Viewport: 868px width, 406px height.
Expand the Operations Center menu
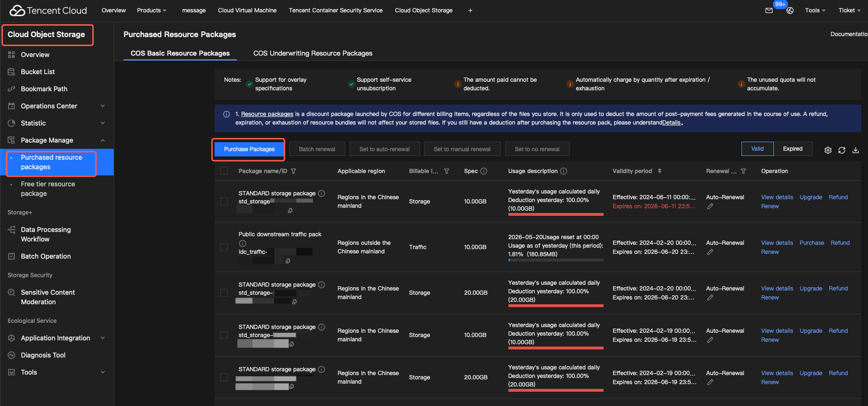tap(57, 106)
